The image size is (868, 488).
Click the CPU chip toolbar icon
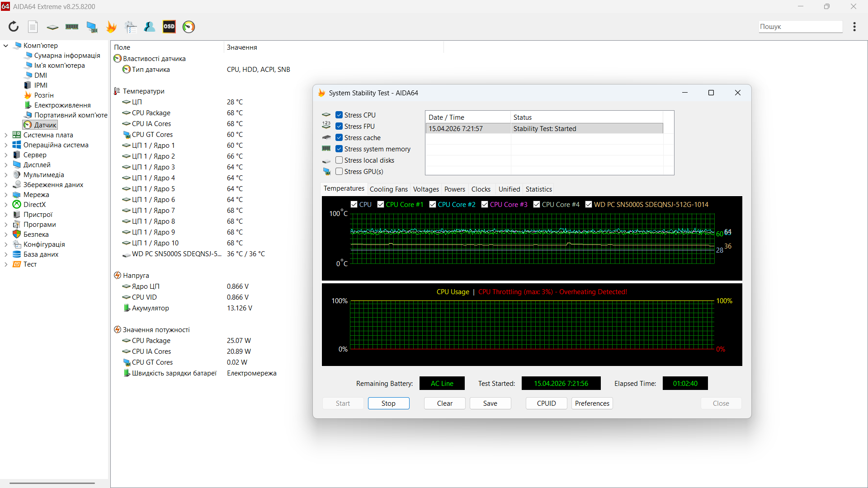point(52,27)
